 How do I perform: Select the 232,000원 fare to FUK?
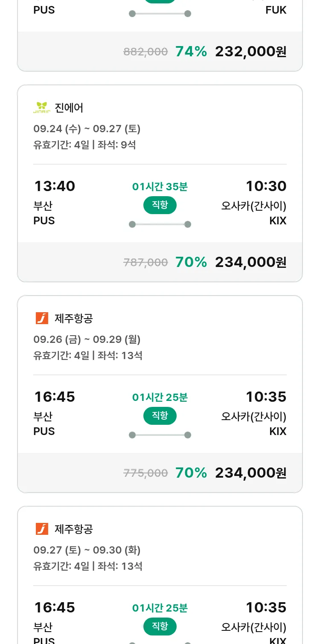tap(250, 52)
